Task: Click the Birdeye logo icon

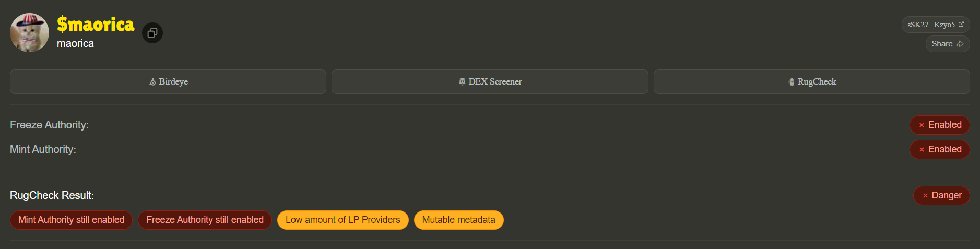Action: point(152,82)
